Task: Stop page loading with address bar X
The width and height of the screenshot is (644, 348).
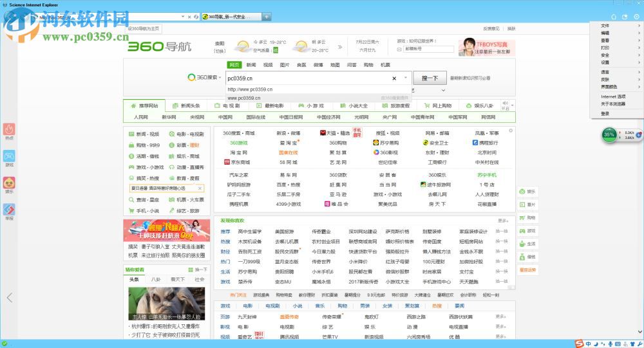Action: 189,17
